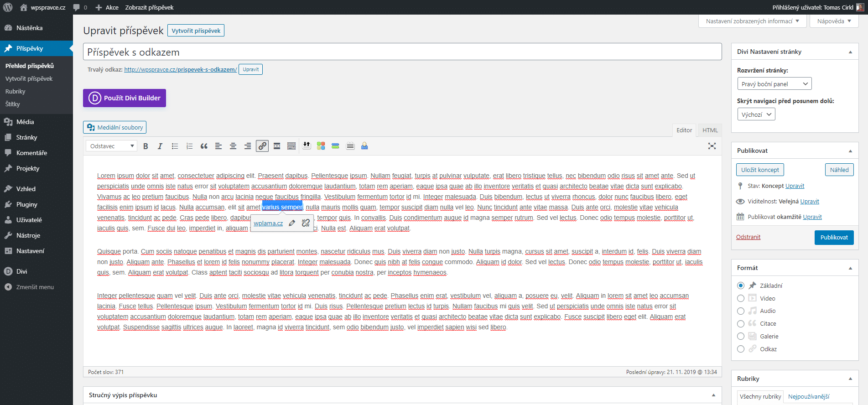Select the Audio post format
This screenshot has height=405, width=868.
coord(741,311)
